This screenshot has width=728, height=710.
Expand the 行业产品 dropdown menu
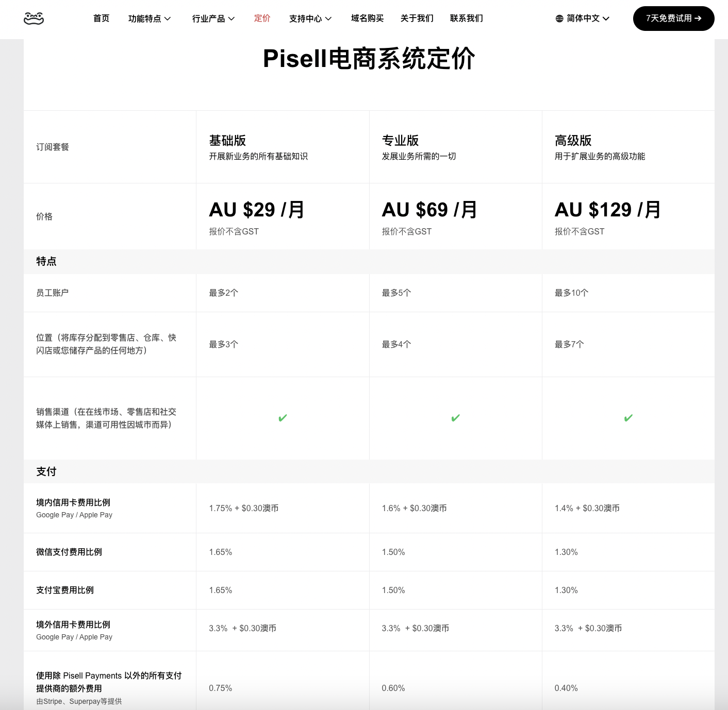click(x=213, y=19)
